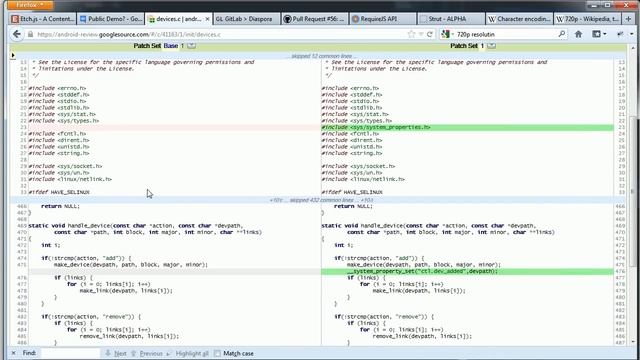Switch to the Public Demo tab
The image size is (640, 360).
111,19
